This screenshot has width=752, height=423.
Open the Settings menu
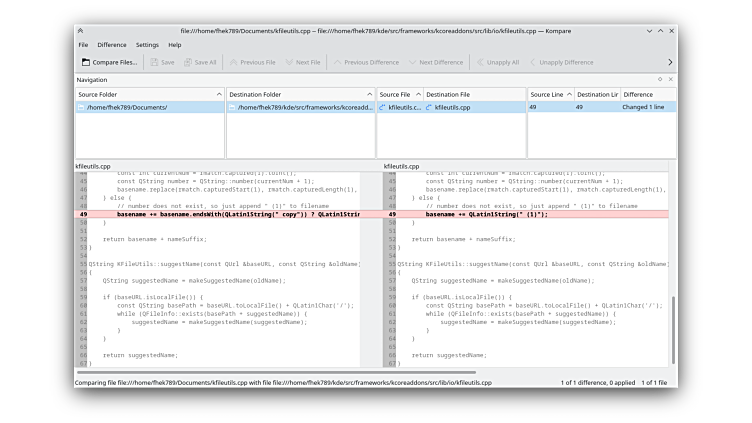pyautogui.click(x=147, y=45)
